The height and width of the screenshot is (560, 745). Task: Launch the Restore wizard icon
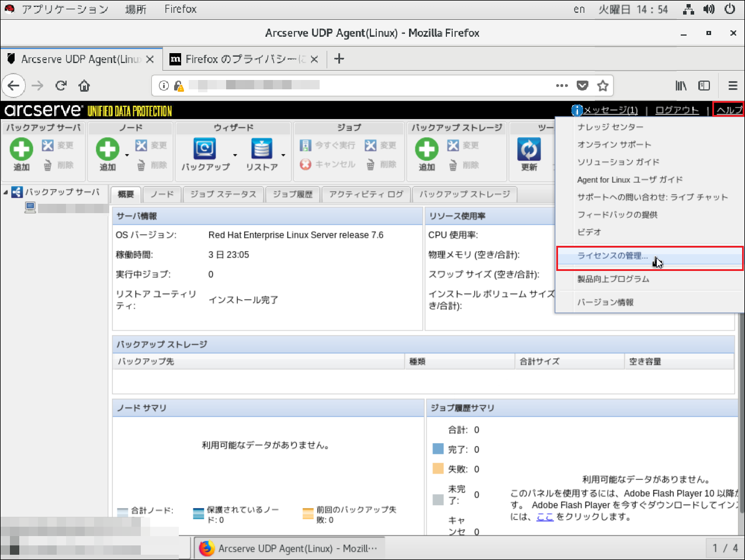coord(262,148)
